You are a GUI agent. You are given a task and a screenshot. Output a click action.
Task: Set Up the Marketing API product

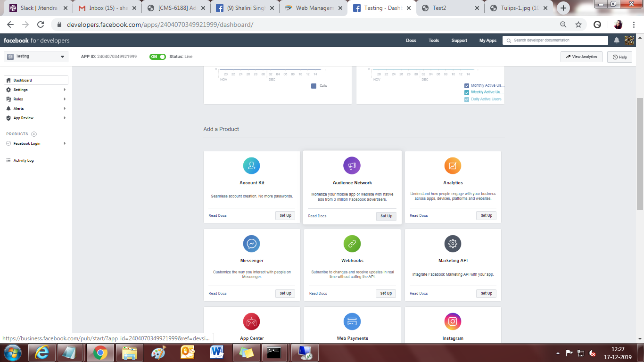(x=486, y=293)
